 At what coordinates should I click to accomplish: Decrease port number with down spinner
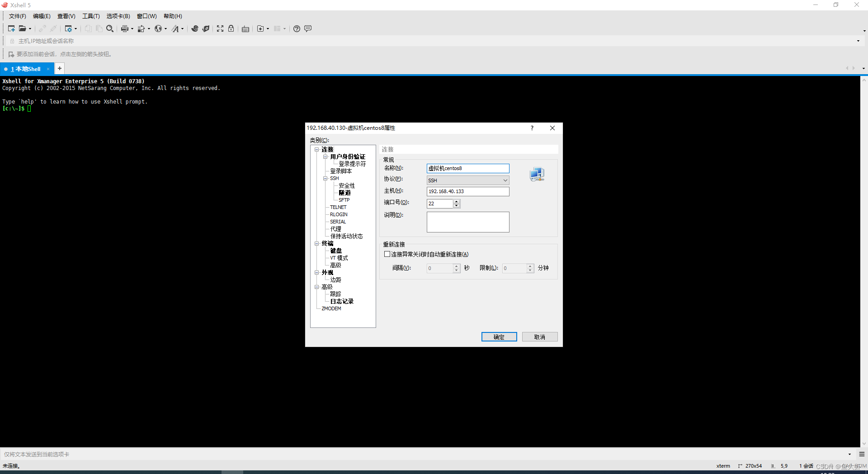(x=457, y=206)
